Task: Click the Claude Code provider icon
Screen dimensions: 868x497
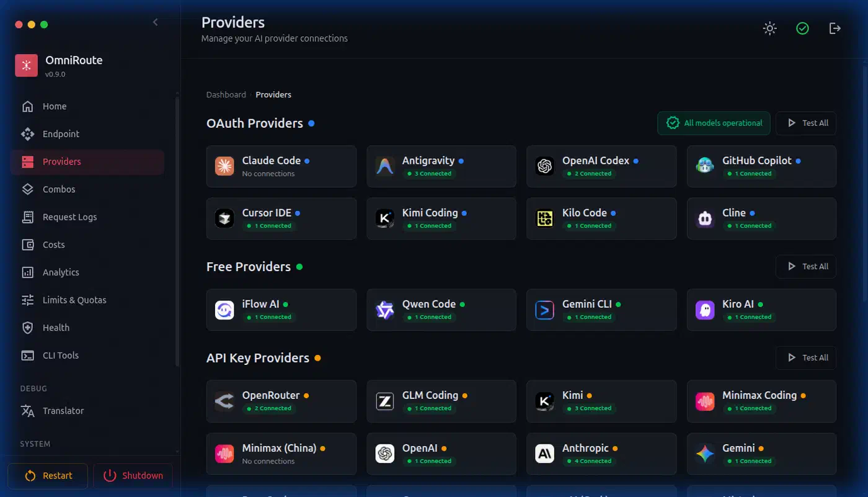Action: 224,166
